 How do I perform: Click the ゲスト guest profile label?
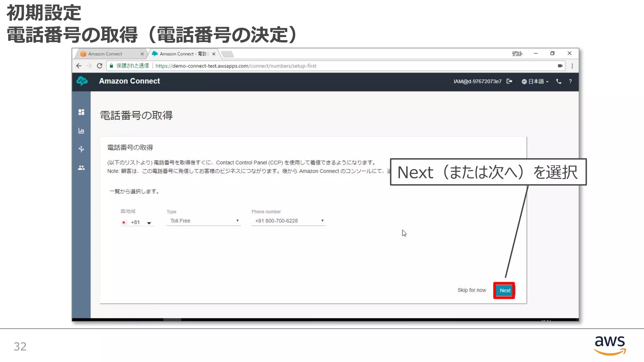point(517,54)
